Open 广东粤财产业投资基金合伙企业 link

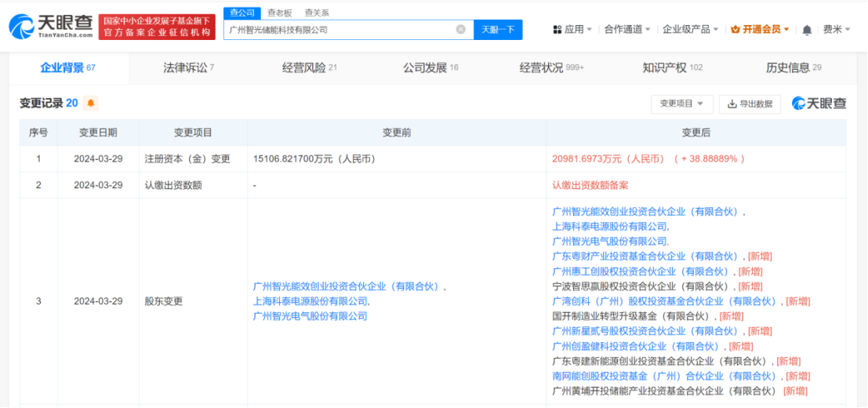click(x=645, y=257)
